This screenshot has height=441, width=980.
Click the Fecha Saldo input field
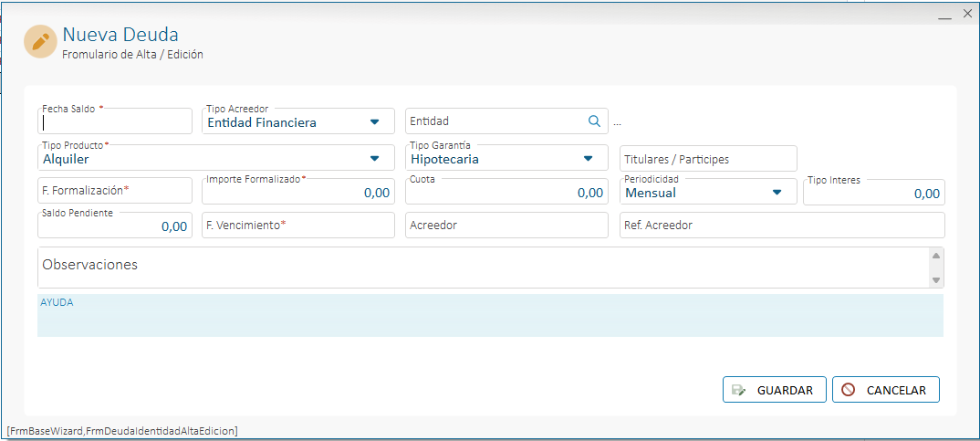click(115, 121)
